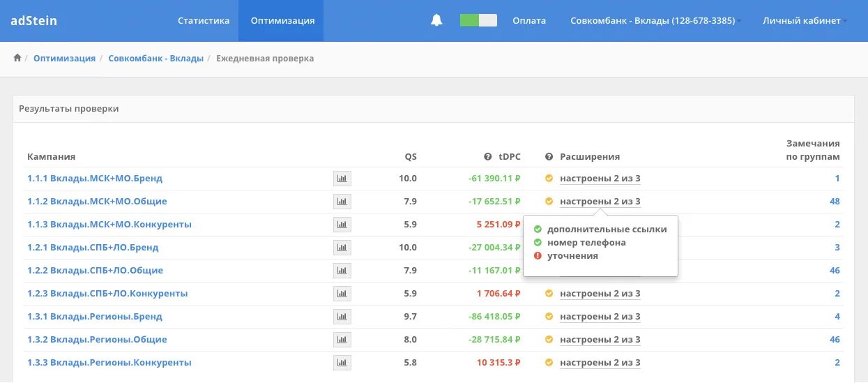Open the Личный кабинет dropdown menu
868x383 pixels.
[x=805, y=20]
